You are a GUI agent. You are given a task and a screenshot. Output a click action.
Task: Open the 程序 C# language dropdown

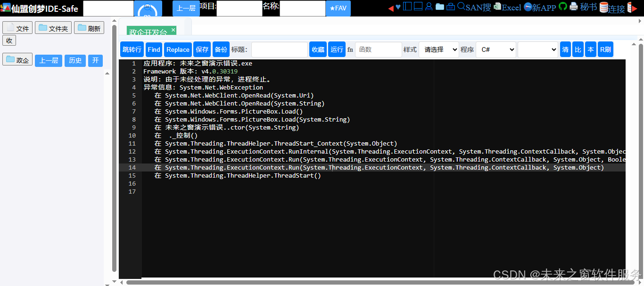tap(496, 49)
